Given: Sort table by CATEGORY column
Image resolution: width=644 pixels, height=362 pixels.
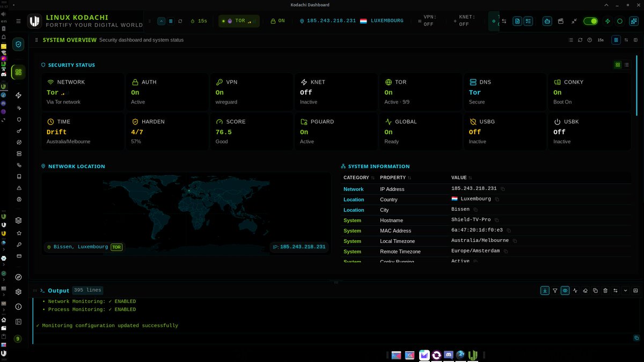Looking at the screenshot, I should click(x=358, y=178).
